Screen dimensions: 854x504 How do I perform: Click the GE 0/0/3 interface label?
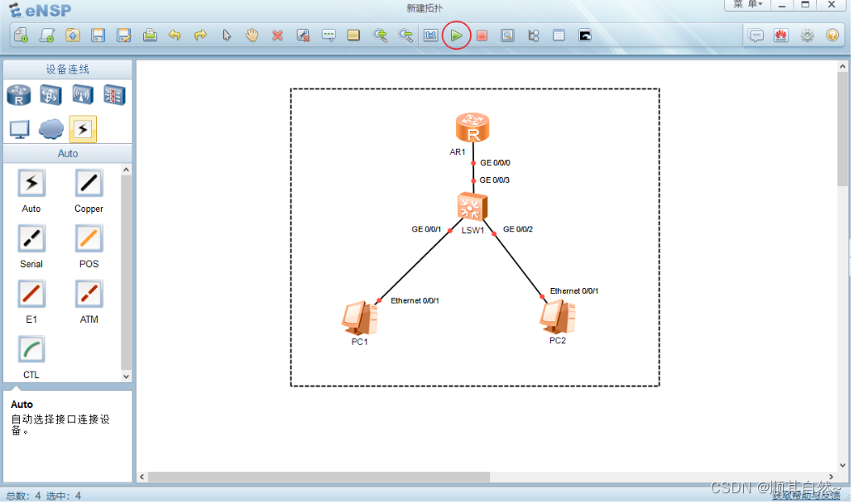click(495, 180)
